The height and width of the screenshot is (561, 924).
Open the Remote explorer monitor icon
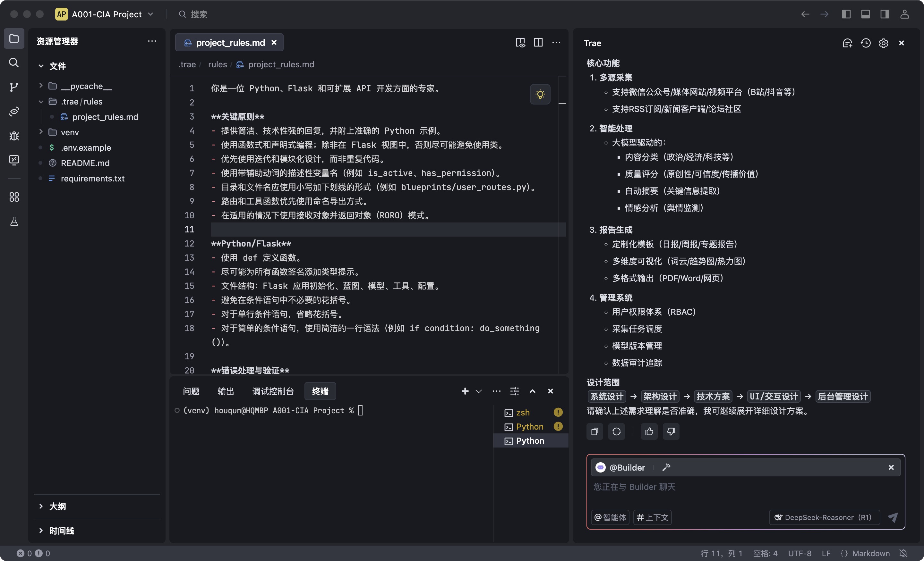[x=14, y=160]
